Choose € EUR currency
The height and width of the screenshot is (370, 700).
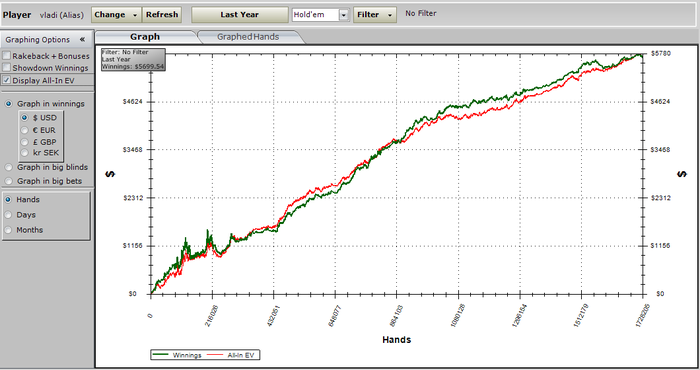coord(25,130)
